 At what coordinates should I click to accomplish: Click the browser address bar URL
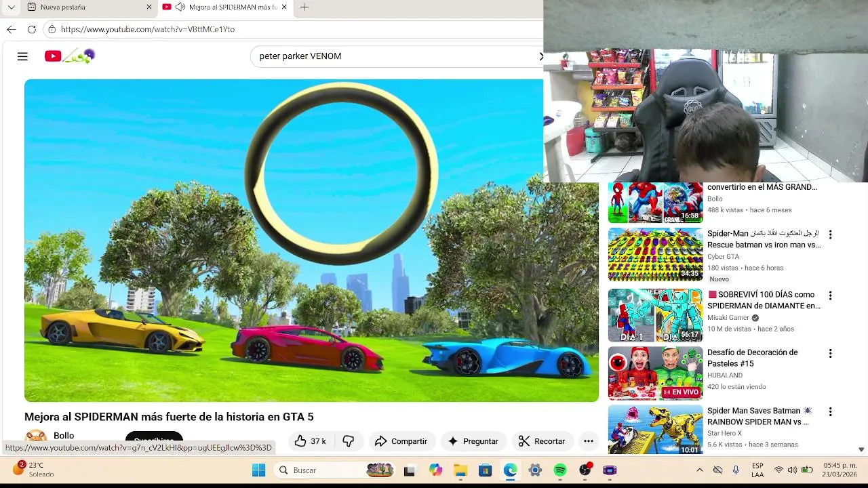(148, 29)
